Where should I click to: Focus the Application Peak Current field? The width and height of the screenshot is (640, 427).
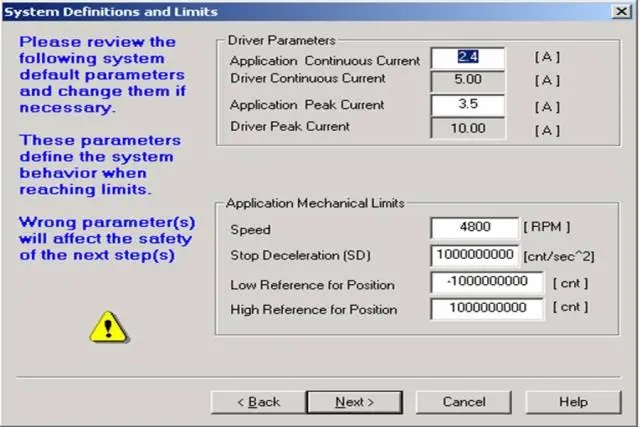468,106
